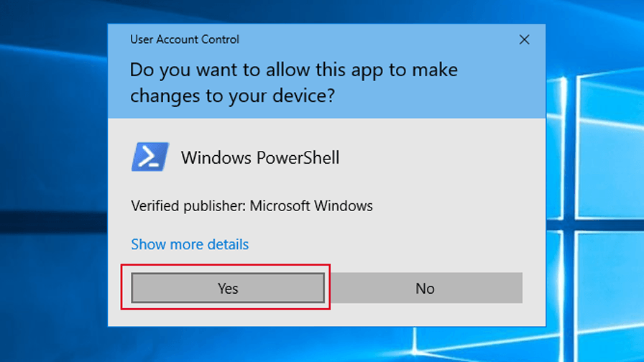The image size is (644, 362).
Task: Click the Microsoft Windows publisher name
Action: click(311, 205)
